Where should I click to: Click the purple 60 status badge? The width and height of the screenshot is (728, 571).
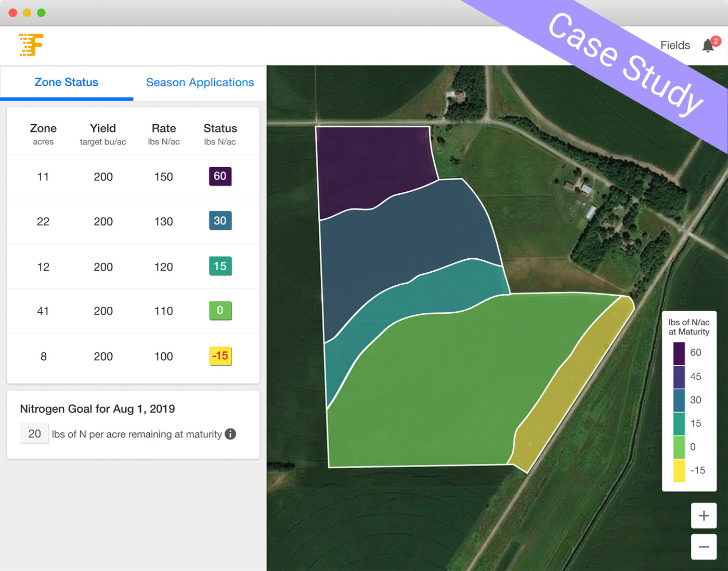coord(220,176)
